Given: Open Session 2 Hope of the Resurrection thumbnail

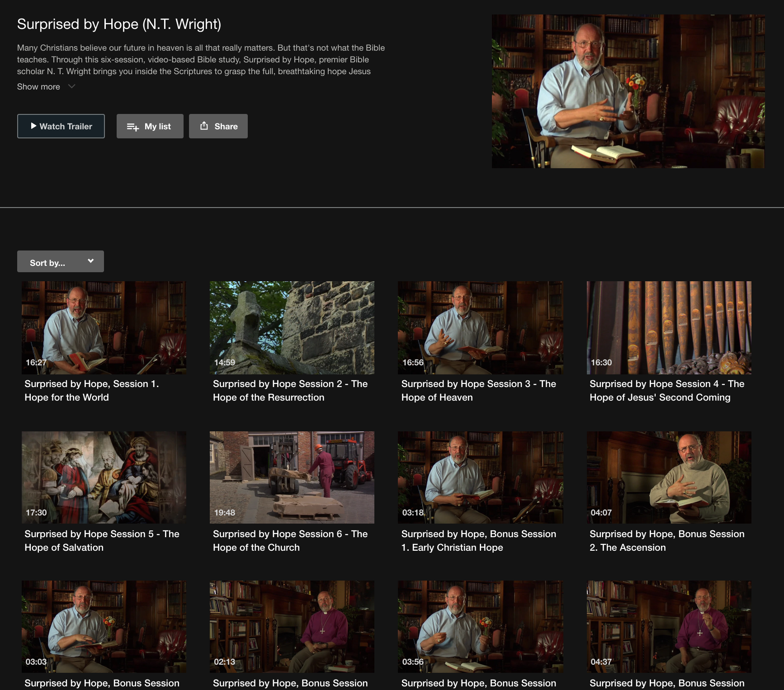Looking at the screenshot, I should 292,328.
